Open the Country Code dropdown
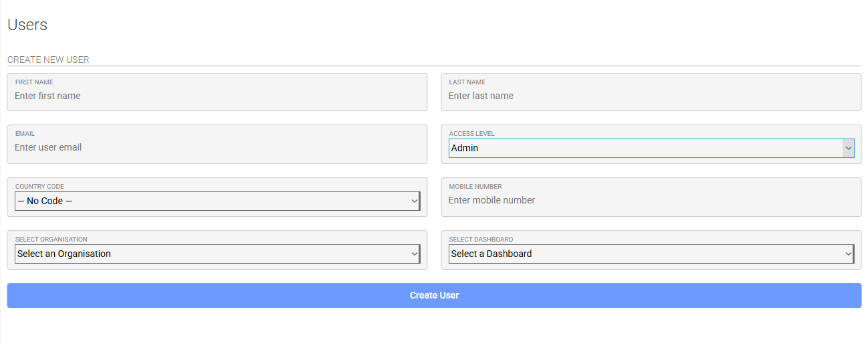 tap(217, 201)
